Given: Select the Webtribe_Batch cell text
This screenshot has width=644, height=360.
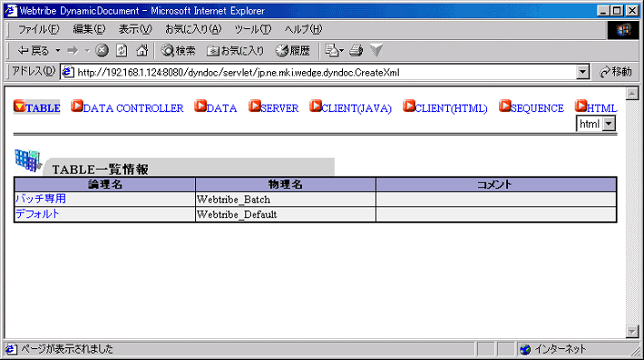Looking at the screenshot, I should coord(234,200).
